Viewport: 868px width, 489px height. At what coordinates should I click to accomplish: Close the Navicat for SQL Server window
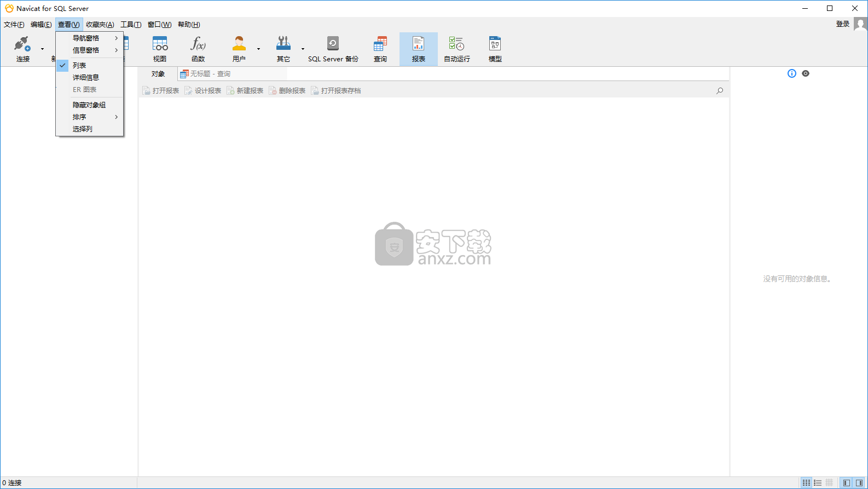pyautogui.click(x=855, y=8)
